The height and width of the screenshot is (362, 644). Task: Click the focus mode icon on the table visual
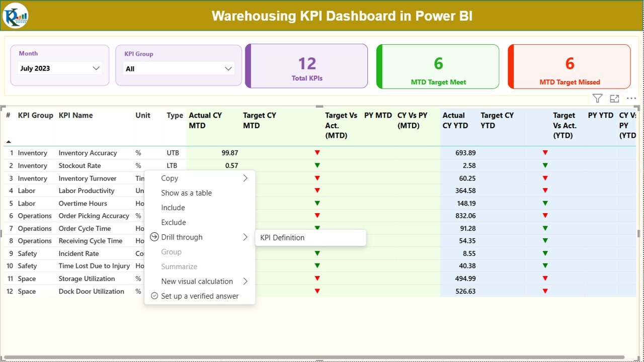[x=614, y=98]
